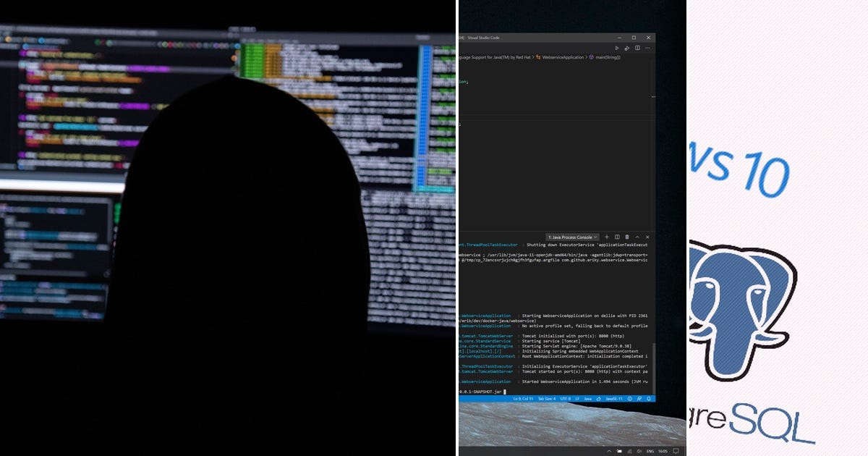Switch input language via the ENG indicator
The width and height of the screenshot is (868, 456).
pyautogui.click(x=649, y=450)
